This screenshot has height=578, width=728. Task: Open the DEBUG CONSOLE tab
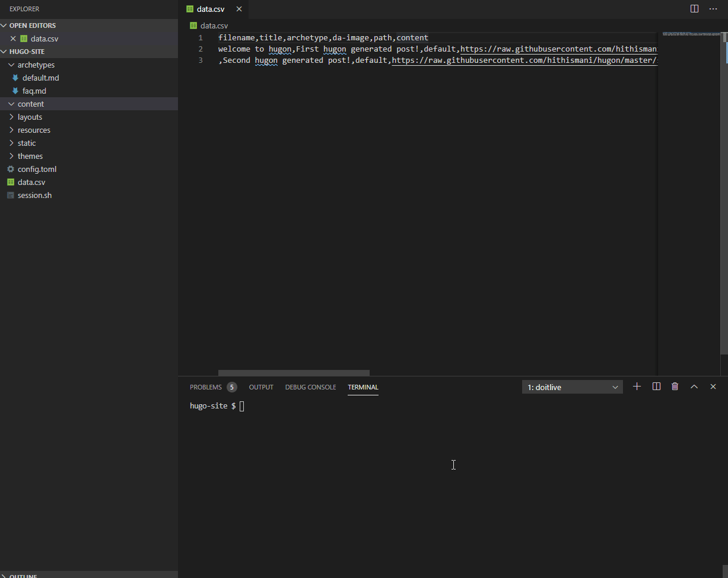[310, 387]
